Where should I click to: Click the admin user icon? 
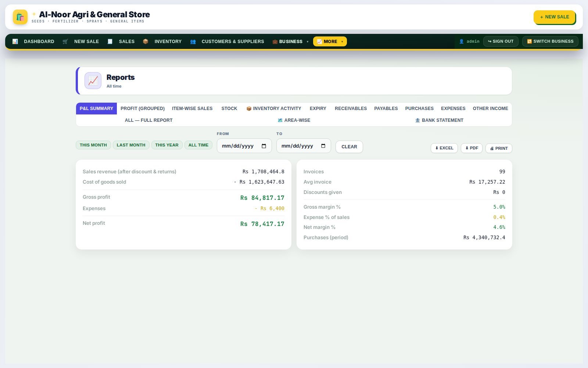pyautogui.click(x=462, y=42)
